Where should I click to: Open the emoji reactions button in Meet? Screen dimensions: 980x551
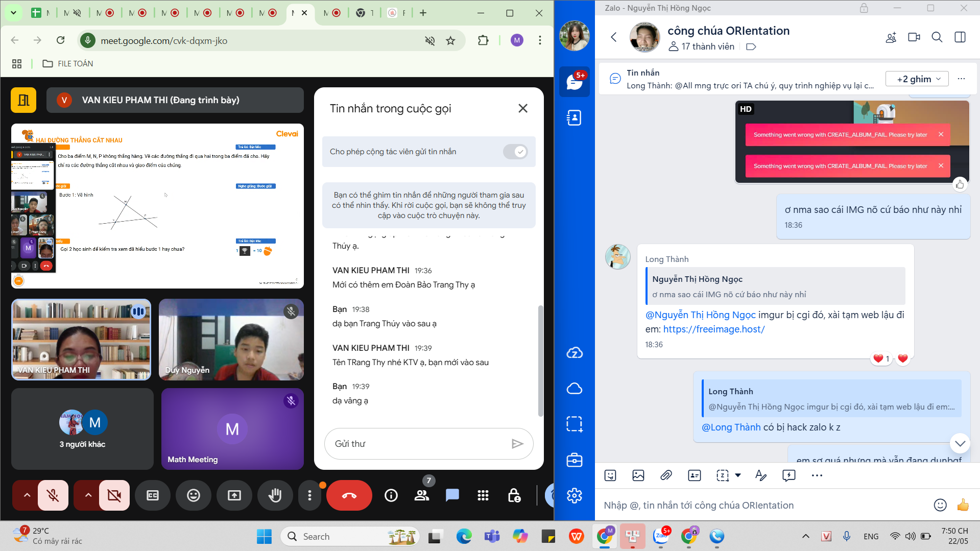pos(194,495)
